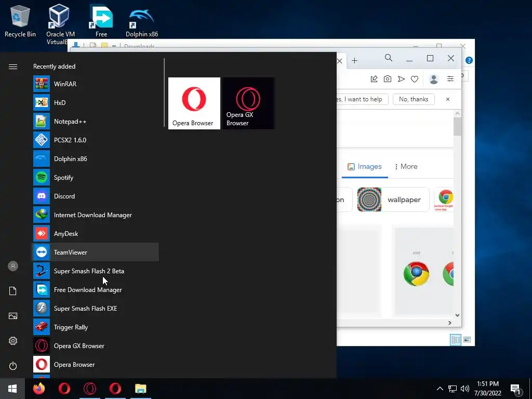Dismiss the Opera notification bar

(448, 99)
